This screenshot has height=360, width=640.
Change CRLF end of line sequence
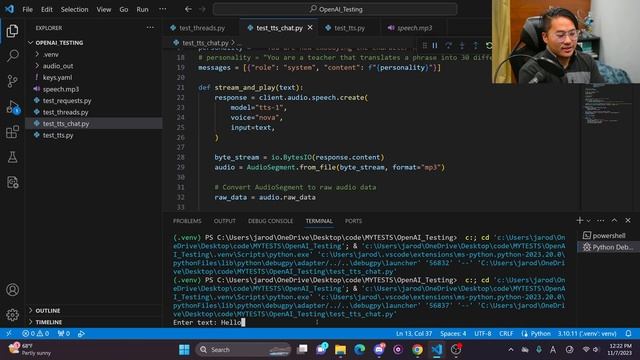pos(506,333)
